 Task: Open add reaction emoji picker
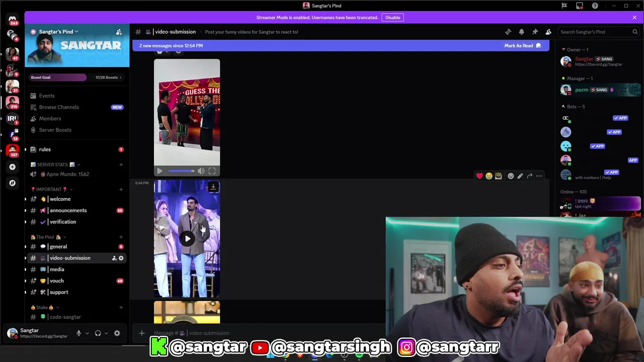(511, 176)
